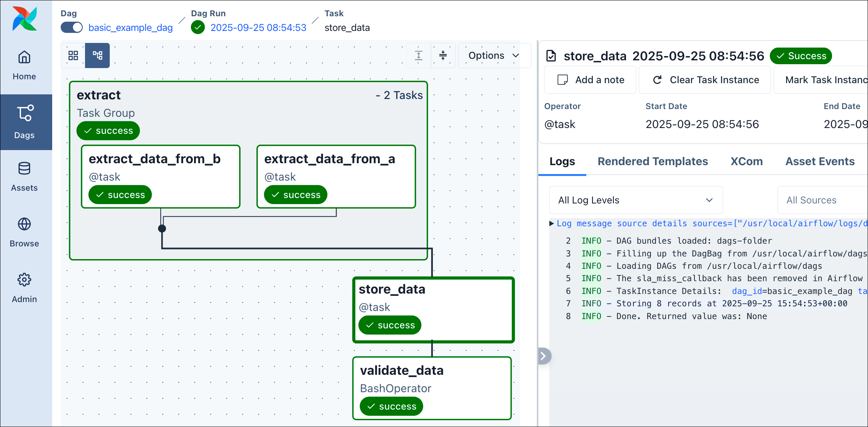This screenshot has height=427, width=868.
Task: Open the Options dropdown
Action: 494,55
